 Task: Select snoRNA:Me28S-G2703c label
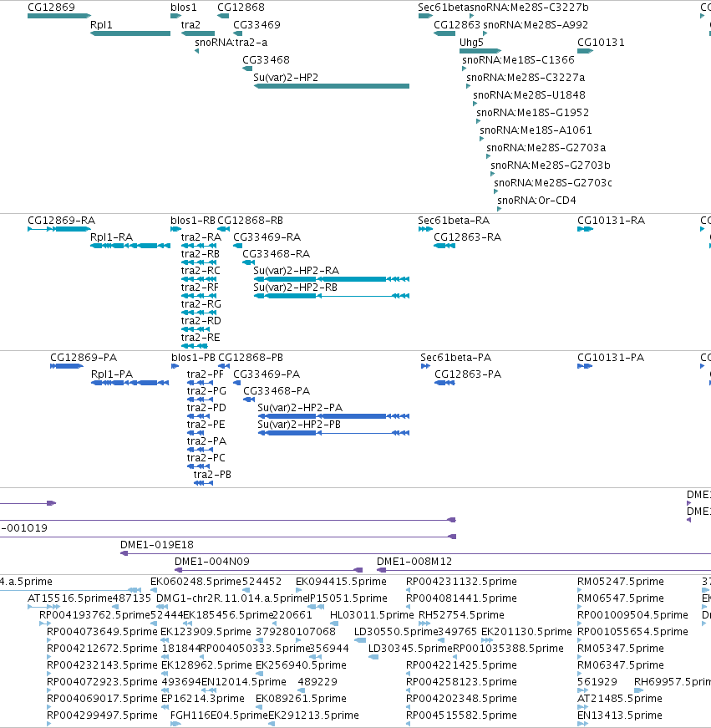(553, 183)
